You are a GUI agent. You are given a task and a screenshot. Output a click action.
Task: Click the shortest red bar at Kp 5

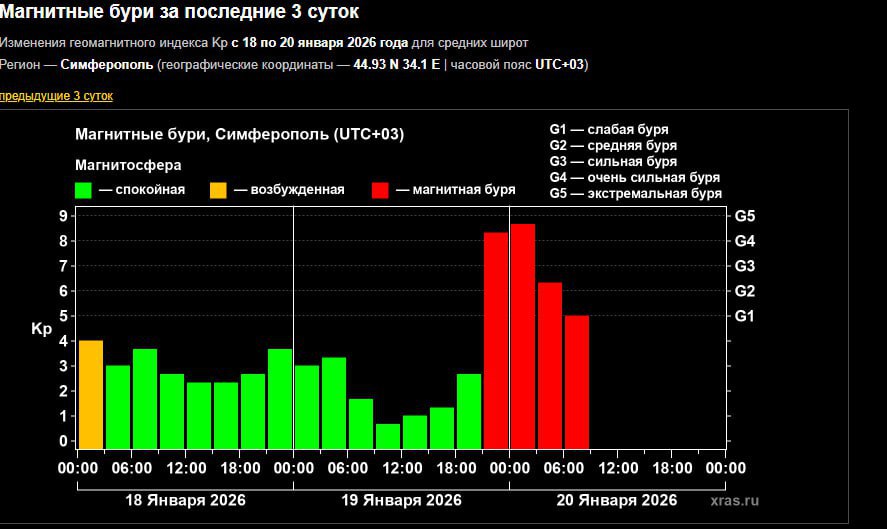[576, 382]
